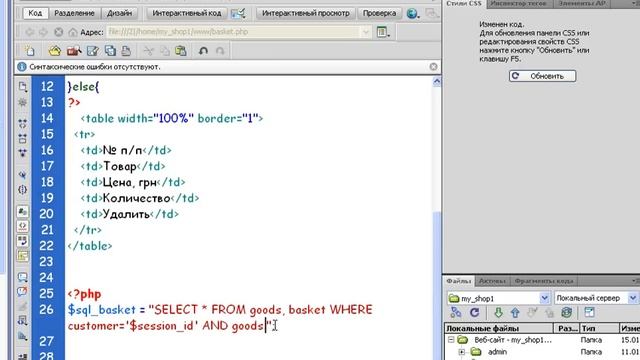Viewport: 640px width, 360px height.
Task: Click the Home icon beside Адрес
Action: [73, 32]
